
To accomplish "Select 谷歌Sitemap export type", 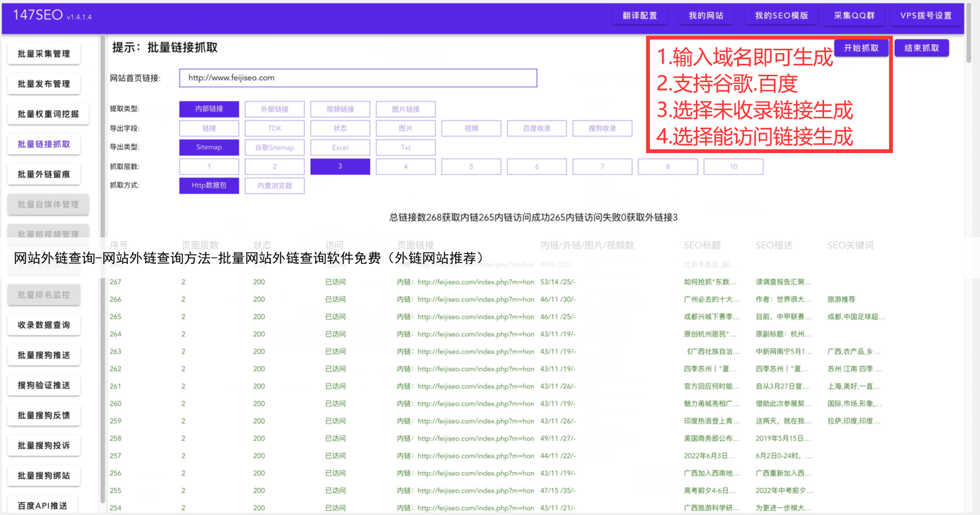I will pos(274,147).
